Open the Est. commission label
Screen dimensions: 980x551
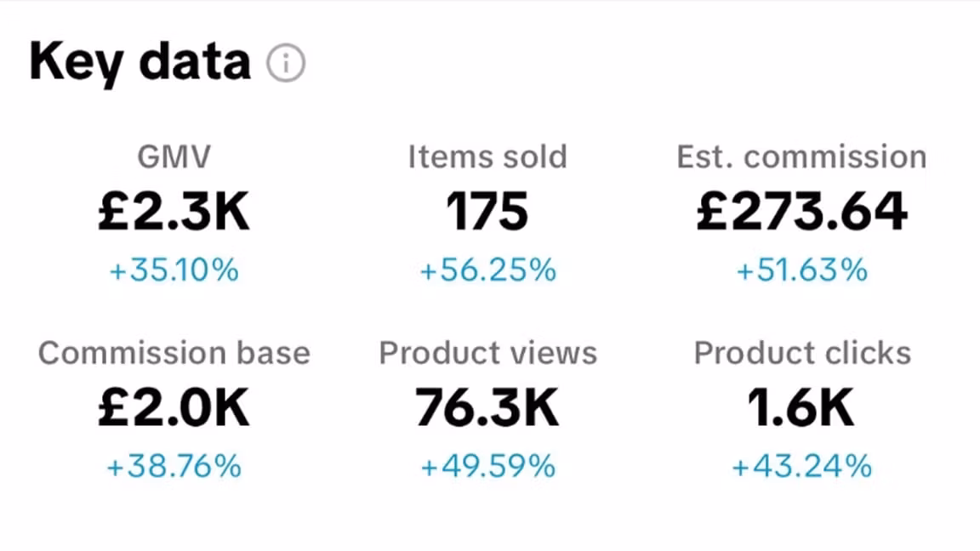point(801,156)
